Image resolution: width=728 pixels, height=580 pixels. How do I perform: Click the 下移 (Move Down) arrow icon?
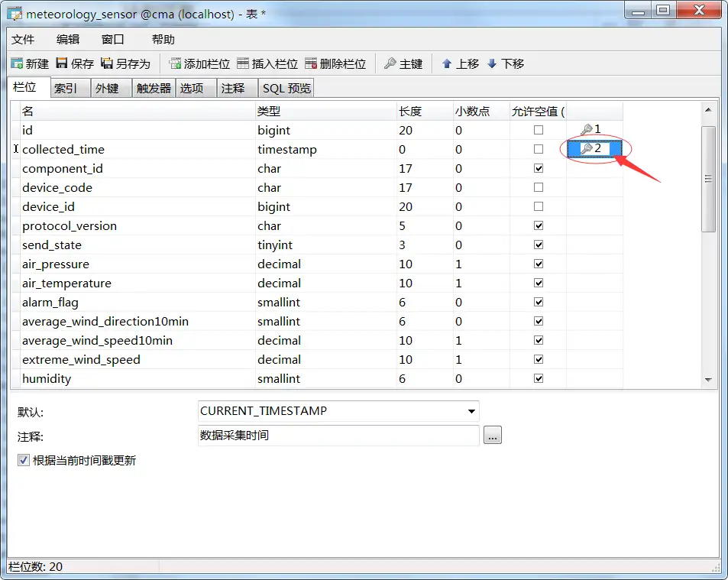[x=493, y=64]
